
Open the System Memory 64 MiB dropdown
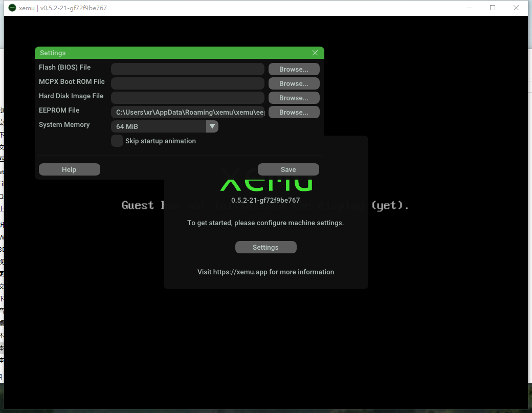(x=159, y=126)
